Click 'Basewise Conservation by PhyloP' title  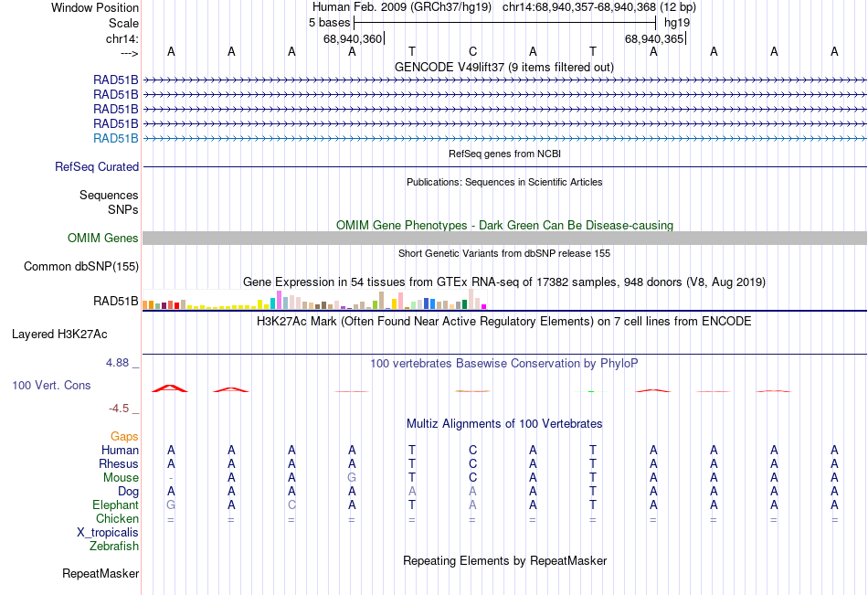click(504, 364)
